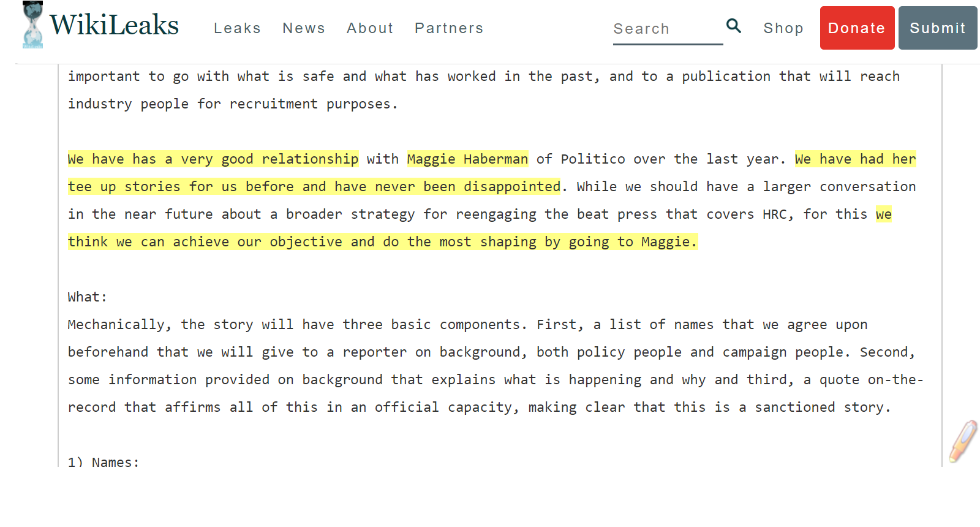Click highlighted text 'going to Maggie.'
Viewport: 980px width, 527px height.
(633, 242)
